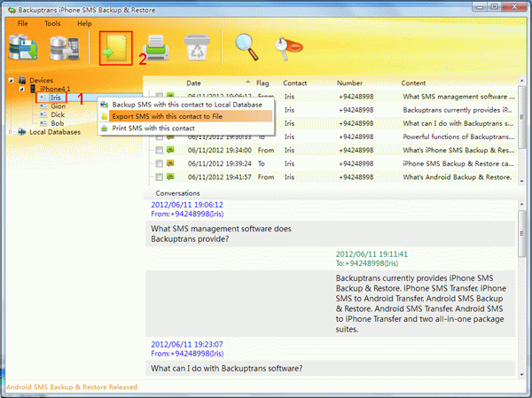This screenshot has width=532, height=398.
Task: Sort by the Content column header
Action: click(x=413, y=83)
